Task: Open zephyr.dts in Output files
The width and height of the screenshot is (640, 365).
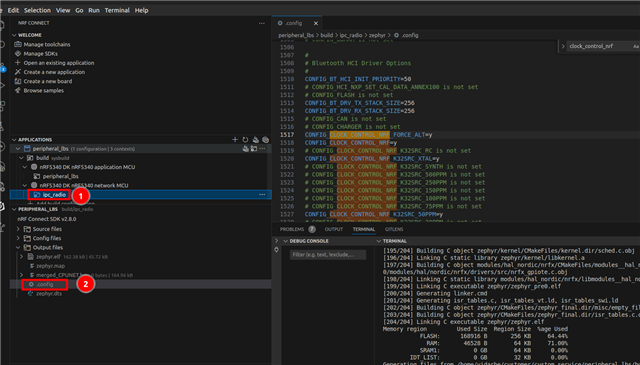Action: pyautogui.click(x=49, y=294)
